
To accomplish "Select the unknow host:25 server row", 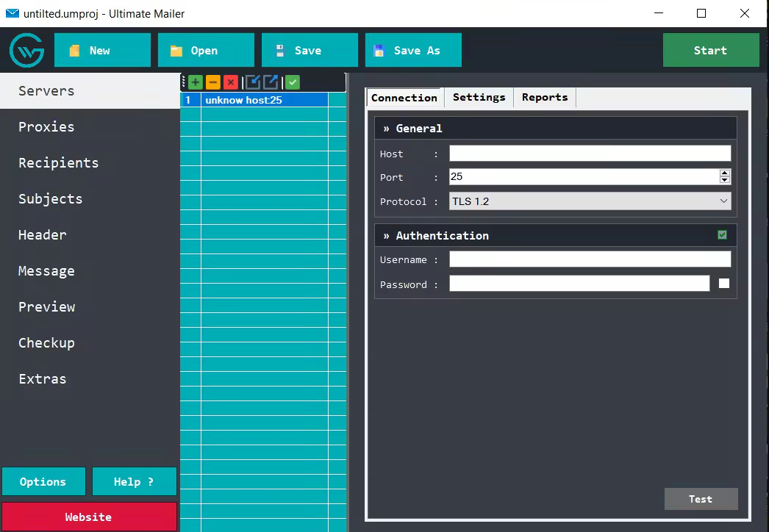I will 254,99.
